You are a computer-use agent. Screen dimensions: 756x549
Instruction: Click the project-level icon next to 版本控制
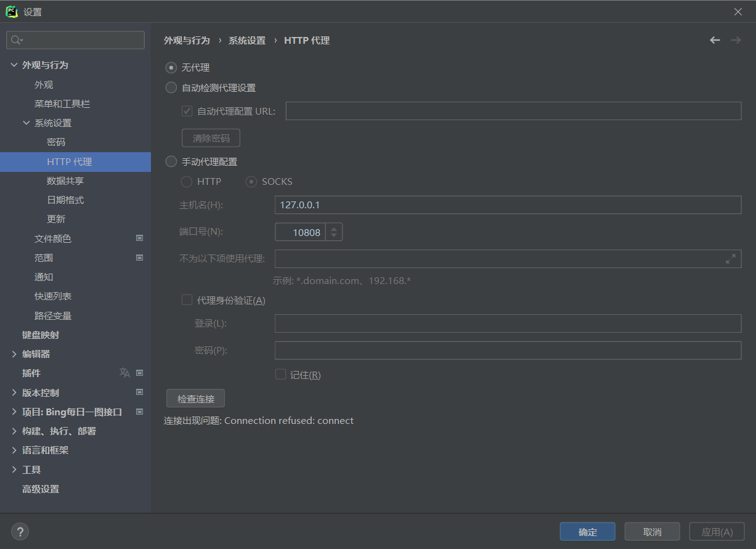(x=139, y=392)
